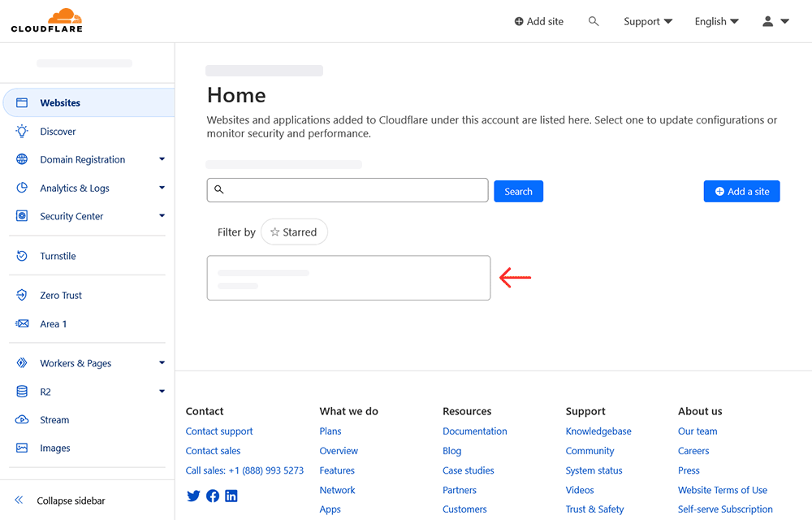This screenshot has width=812, height=520.
Task: Open the Blog link
Action: pos(452,451)
